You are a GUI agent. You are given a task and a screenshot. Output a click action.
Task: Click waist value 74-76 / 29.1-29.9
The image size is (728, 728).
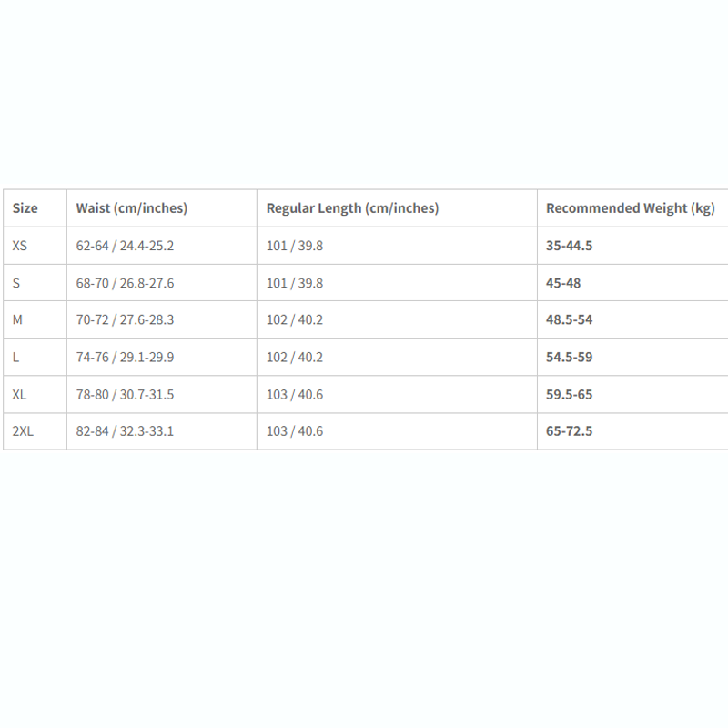pyautogui.click(x=125, y=357)
